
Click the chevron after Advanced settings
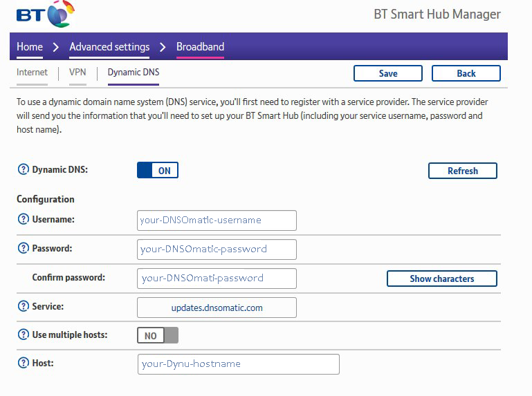point(163,47)
